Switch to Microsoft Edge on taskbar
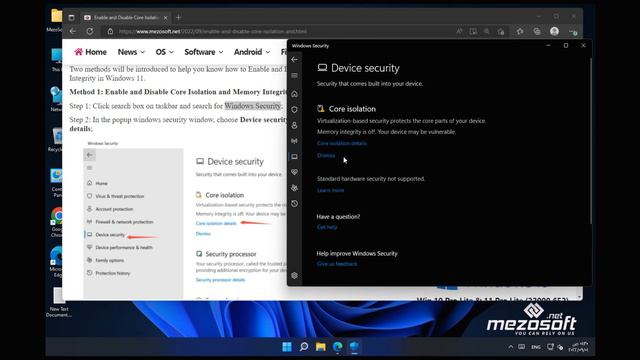The height and width of the screenshot is (360, 640). coord(338,347)
